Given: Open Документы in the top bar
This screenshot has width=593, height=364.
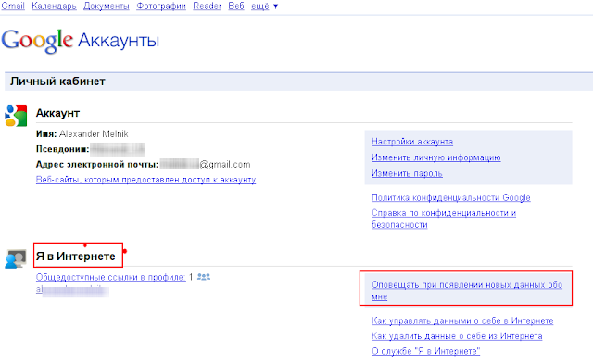Looking at the screenshot, I should (x=107, y=6).
